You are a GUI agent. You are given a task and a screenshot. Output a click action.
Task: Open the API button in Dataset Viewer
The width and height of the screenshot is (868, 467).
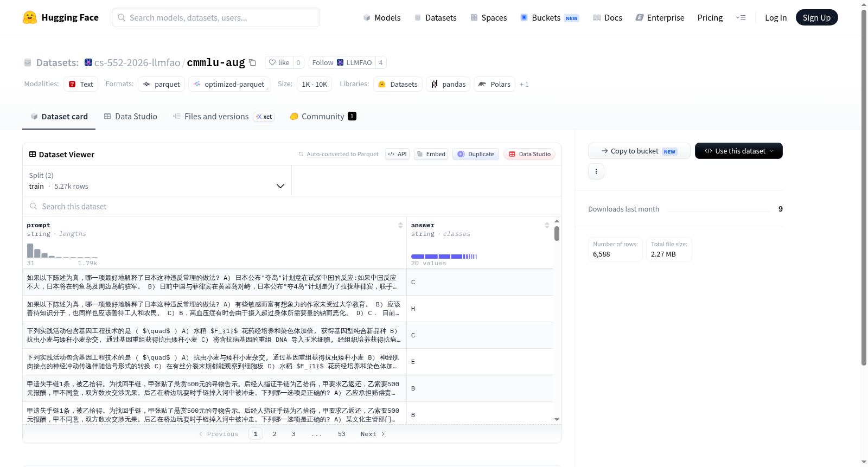click(397, 154)
